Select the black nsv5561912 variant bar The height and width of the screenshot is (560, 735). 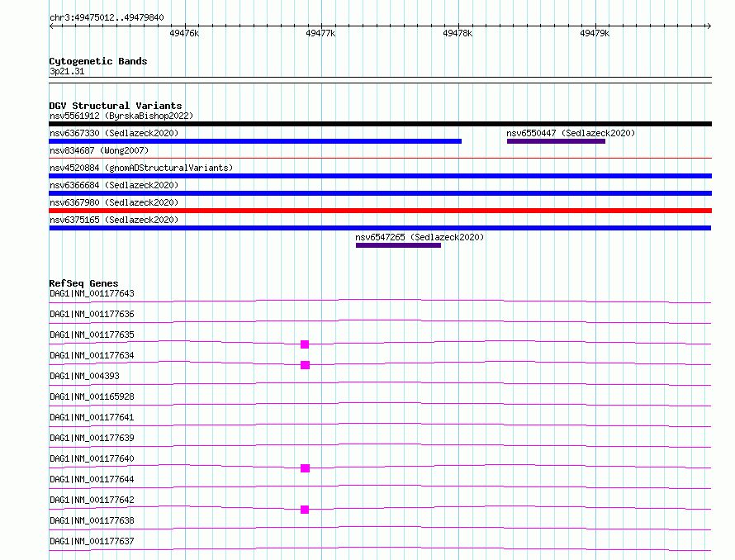tap(380, 124)
